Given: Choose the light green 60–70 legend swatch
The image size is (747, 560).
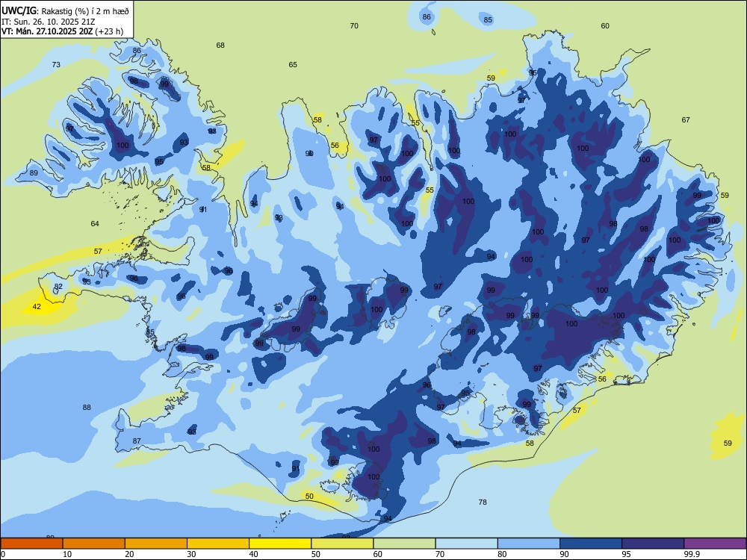Looking at the screenshot, I should point(404,544).
